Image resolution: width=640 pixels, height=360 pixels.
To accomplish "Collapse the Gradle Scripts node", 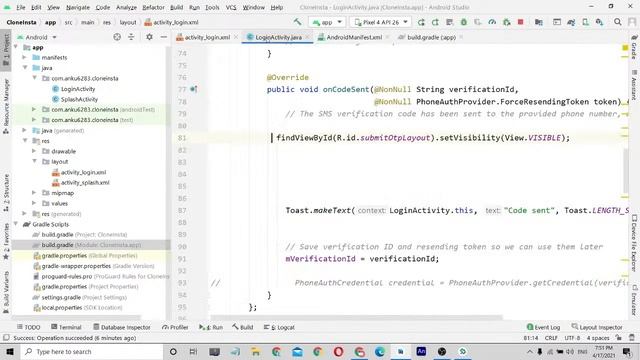I will point(16,224).
